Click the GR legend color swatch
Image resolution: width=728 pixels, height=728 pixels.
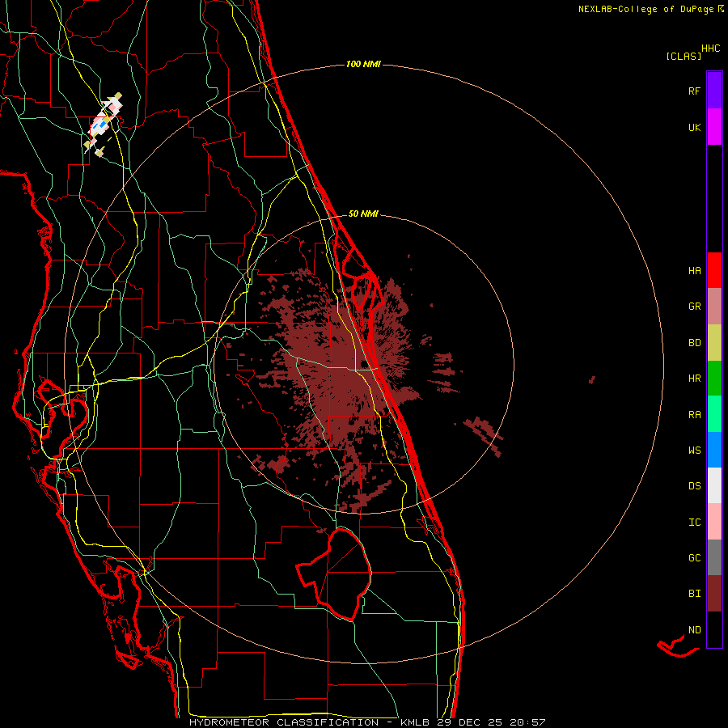[x=714, y=307]
